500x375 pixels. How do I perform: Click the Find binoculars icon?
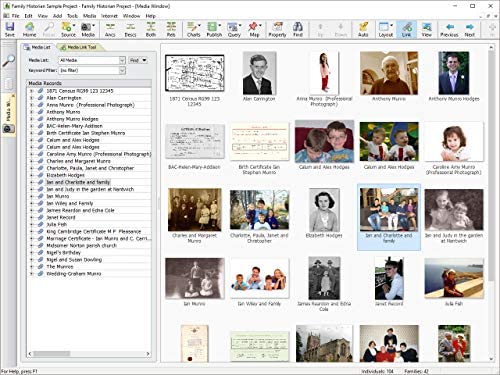[298, 29]
